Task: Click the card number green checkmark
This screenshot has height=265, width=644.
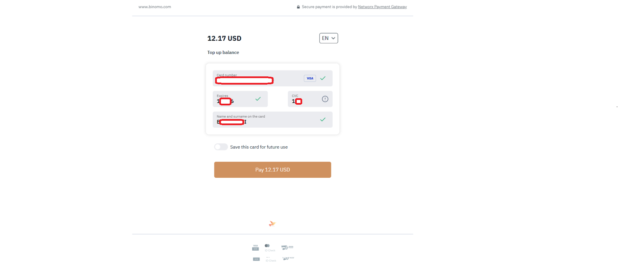Action: click(x=323, y=78)
